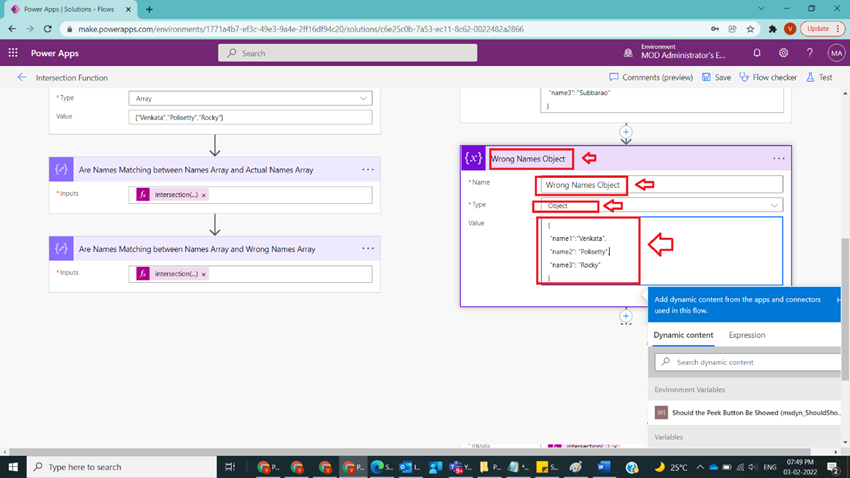Click the Wrong Names Object variable icon
The width and height of the screenshot is (850, 478).
point(473,158)
